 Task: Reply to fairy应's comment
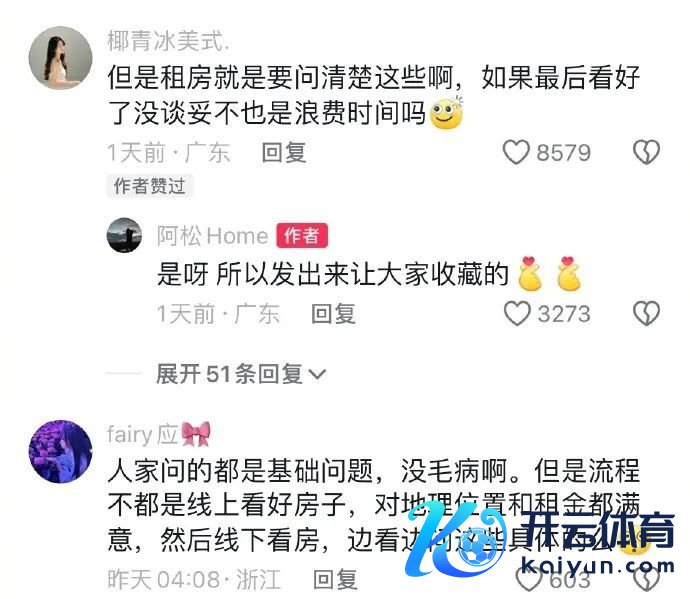click(x=335, y=579)
